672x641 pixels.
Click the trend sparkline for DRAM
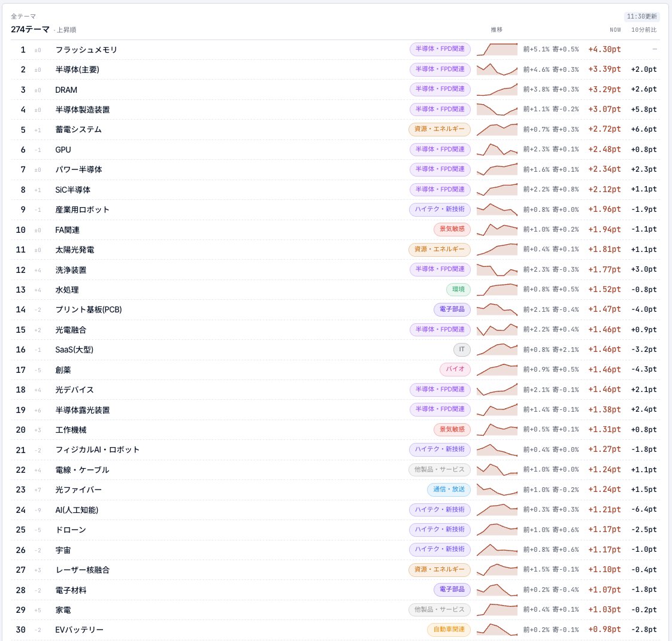click(x=497, y=90)
